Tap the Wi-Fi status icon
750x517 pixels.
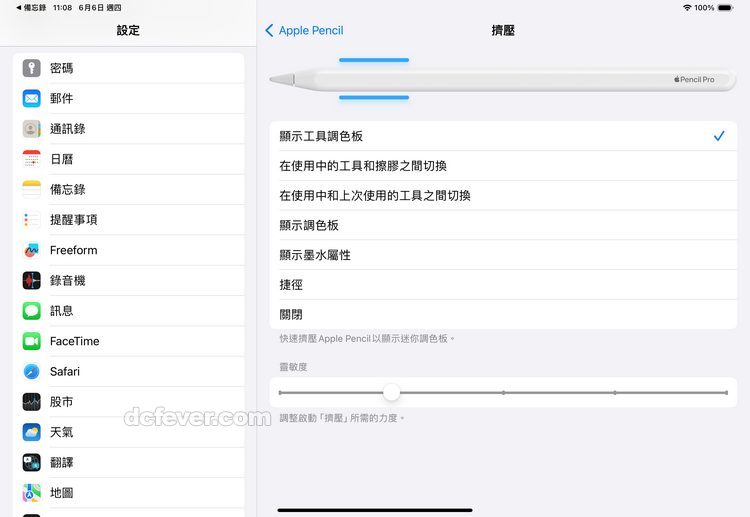(687, 8)
